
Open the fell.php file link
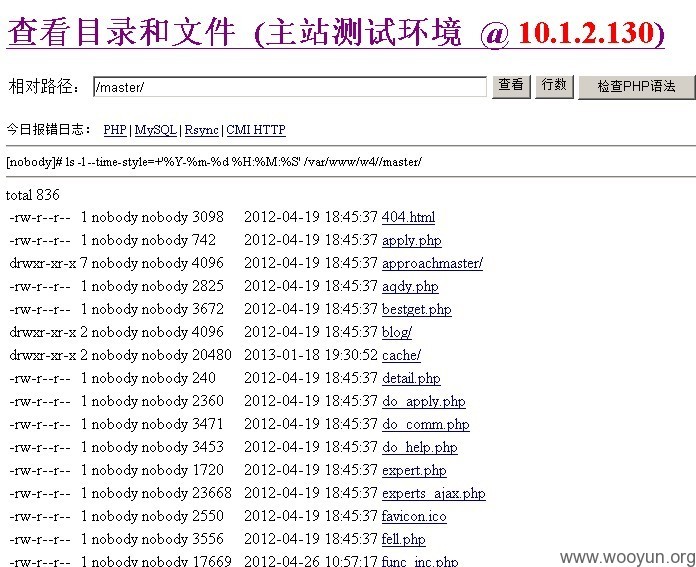click(403, 539)
